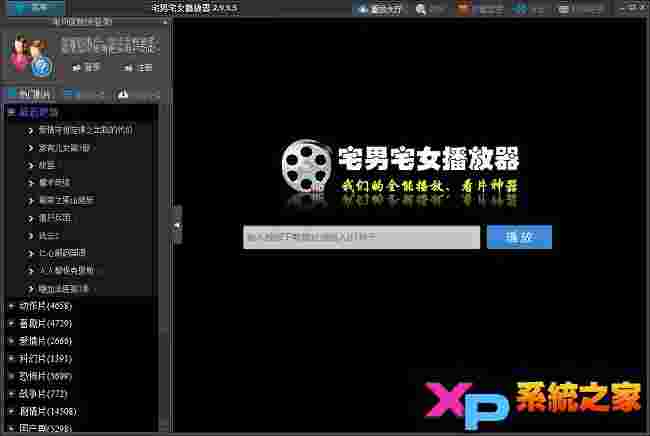This screenshot has height=436, width=650.
Task: Switch to the blue list-icon tab
Action: [x=71, y=94]
